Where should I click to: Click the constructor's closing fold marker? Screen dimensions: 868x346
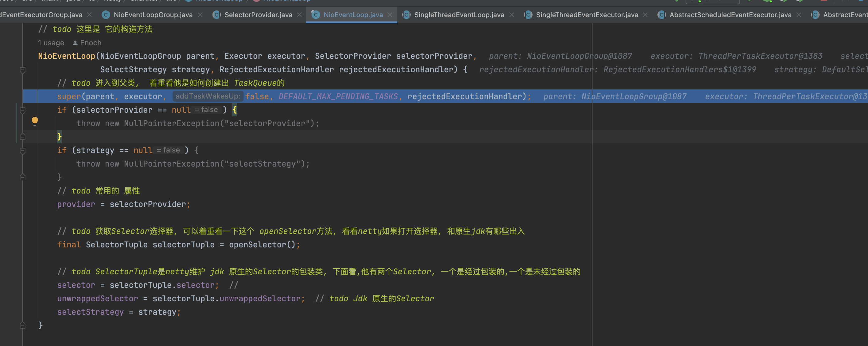click(x=23, y=325)
